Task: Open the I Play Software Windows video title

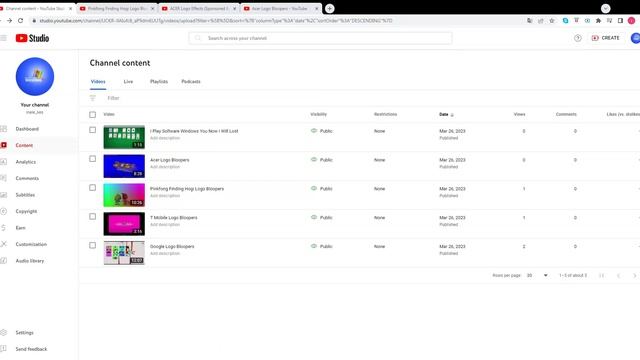Action: (194, 131)
